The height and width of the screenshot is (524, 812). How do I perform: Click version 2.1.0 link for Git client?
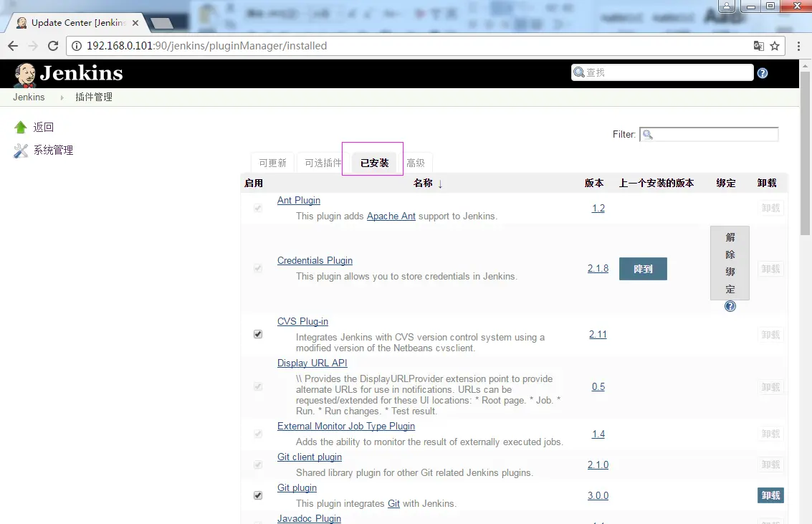[598, 465]
